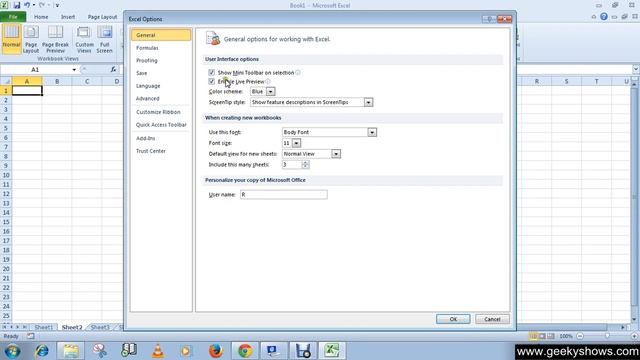Select row 5 header
The image size is (640, 360).
6,128
